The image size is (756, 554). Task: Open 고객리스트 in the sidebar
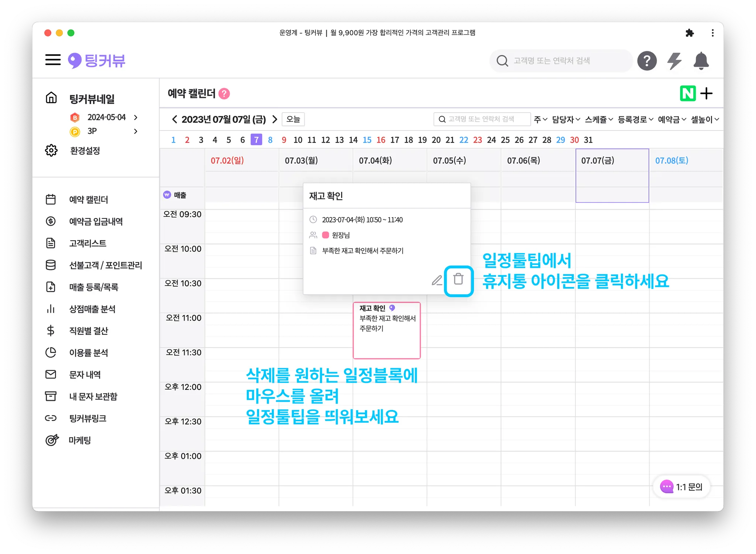pos(88,243)
